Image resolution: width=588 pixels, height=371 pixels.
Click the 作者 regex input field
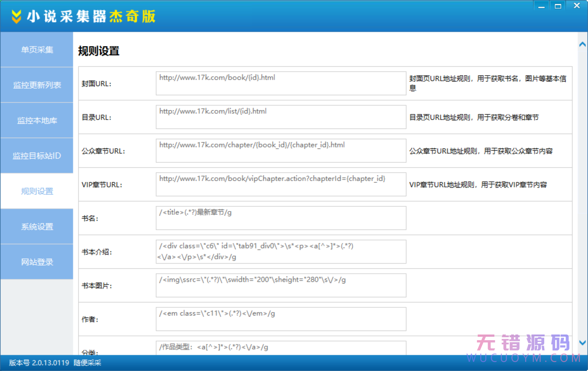click(x=281, y=319)
